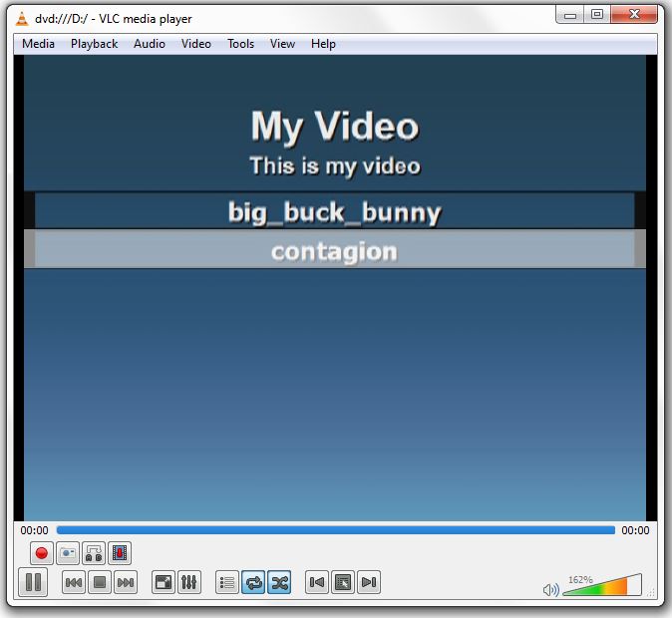Go to previous media with rewind button
The image size is (672, 618).
[x=74, y=582]
